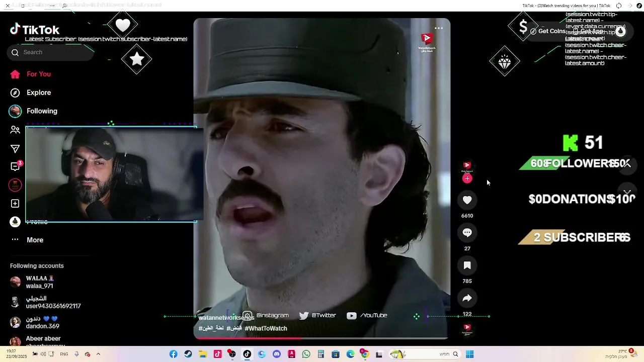Image resolution: width=644 pixels, height=362 pixels.
Task: Open Messages paper-plane icon
Action: click(x=15, y=148)
